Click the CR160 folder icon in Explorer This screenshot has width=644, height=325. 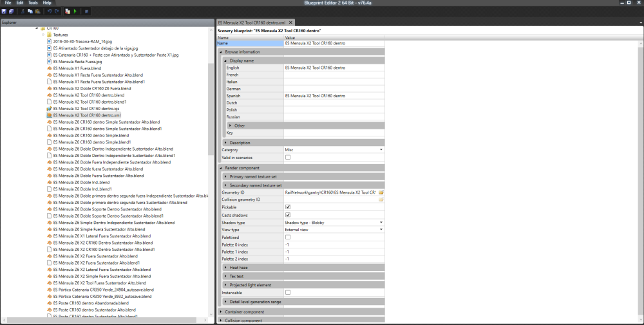[x=43, y=28]
